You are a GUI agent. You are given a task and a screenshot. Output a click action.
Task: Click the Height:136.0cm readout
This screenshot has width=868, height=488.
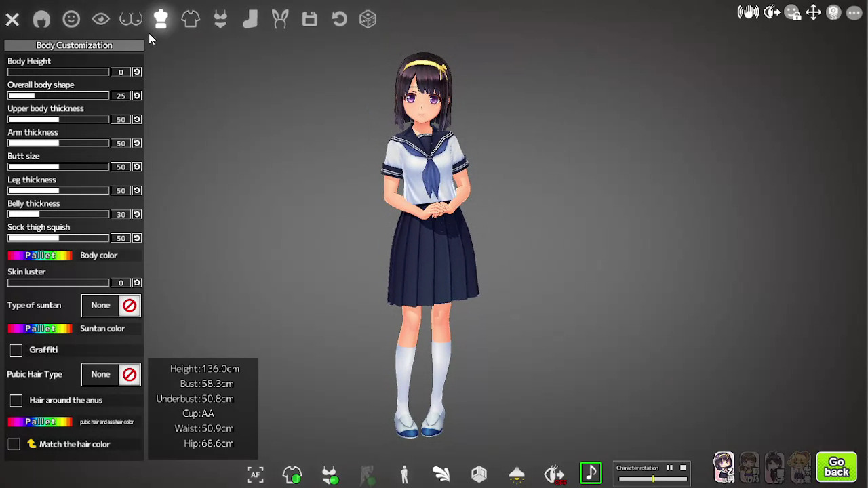(205, 369)
